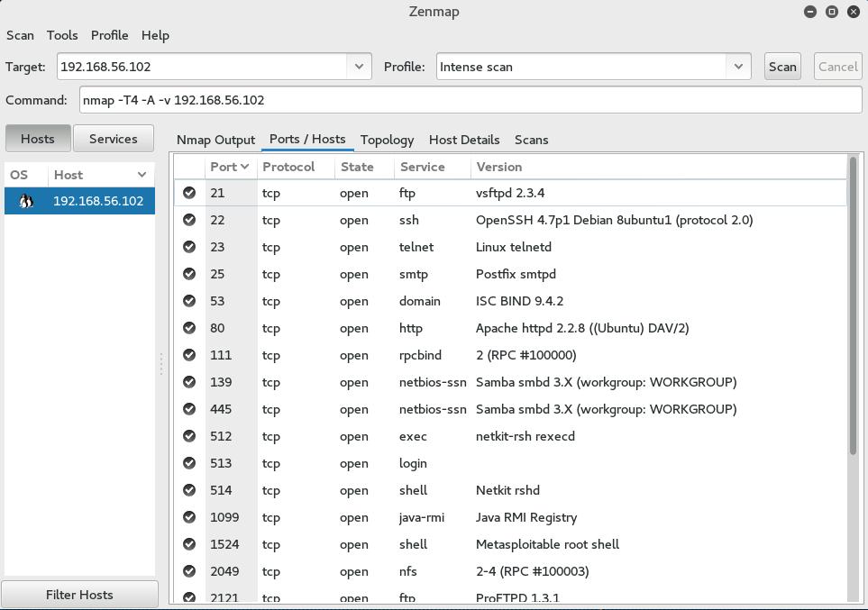This screenshot has height=610, width=868.
Task: Click the ISC BIND 9.4.2 version cell
Action: 519,301
